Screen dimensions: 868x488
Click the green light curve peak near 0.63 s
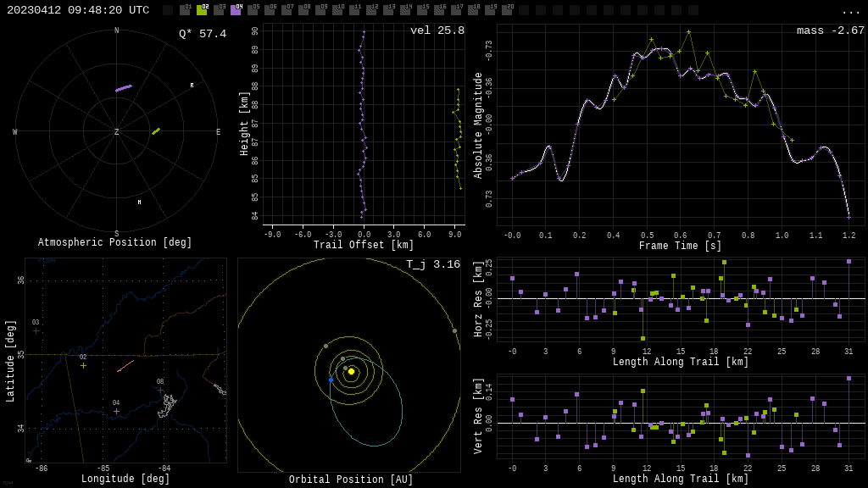(x=688, y=32)
